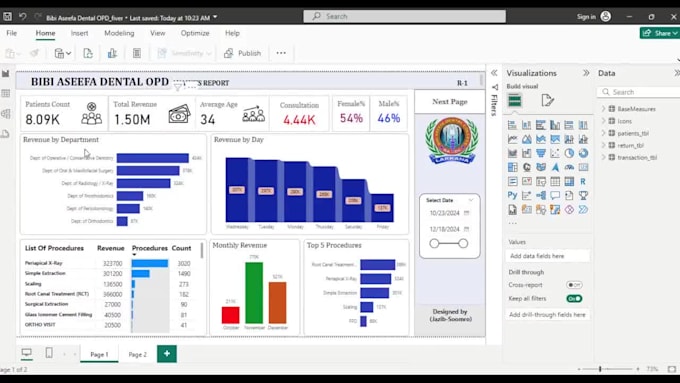
Task: Toggle the Keep all filters switch
Action: pyautogui.click(x=574, y=299)
